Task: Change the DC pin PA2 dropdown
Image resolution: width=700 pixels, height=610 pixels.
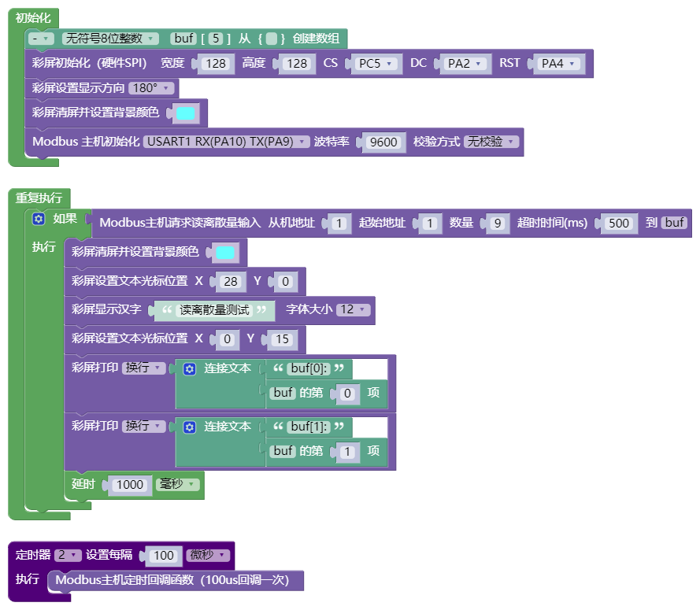Action: coord(465,64)
